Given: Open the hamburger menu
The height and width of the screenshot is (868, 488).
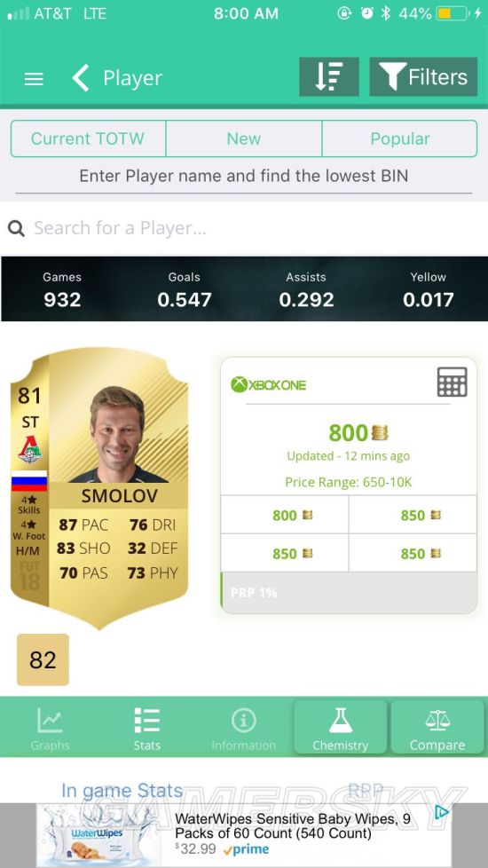Looking at the screenshot, I should tap(34, 79).
